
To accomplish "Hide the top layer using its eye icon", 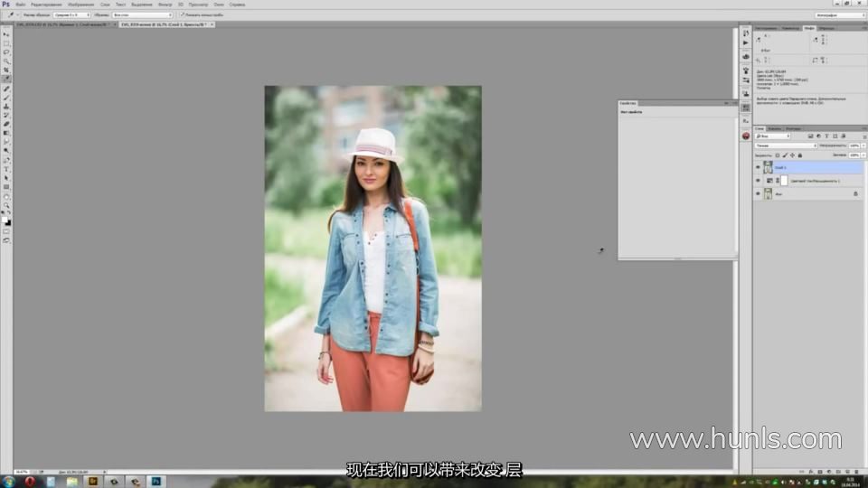I will 758,167.
